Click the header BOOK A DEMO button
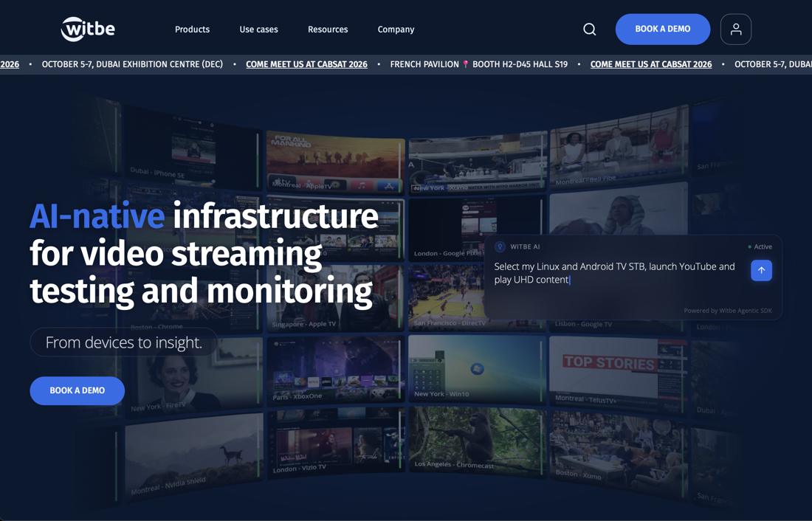Image resolution: width=812 pixels, height=521 pixels. pos(662,29)
